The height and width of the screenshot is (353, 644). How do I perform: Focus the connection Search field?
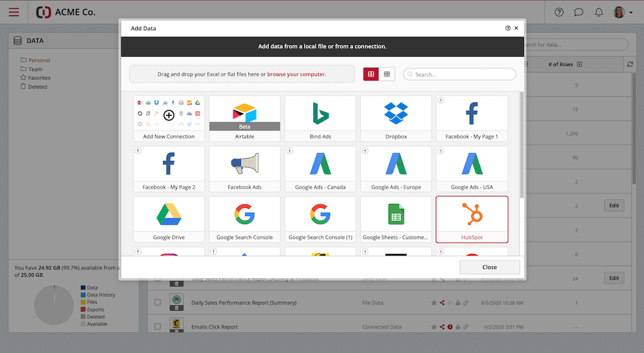tap(460, 74)
